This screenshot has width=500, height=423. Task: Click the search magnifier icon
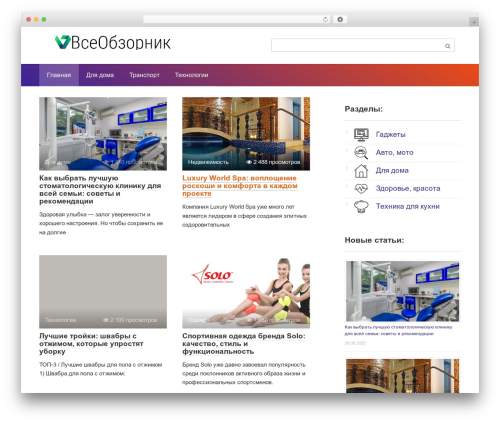(x=447, y=46)
